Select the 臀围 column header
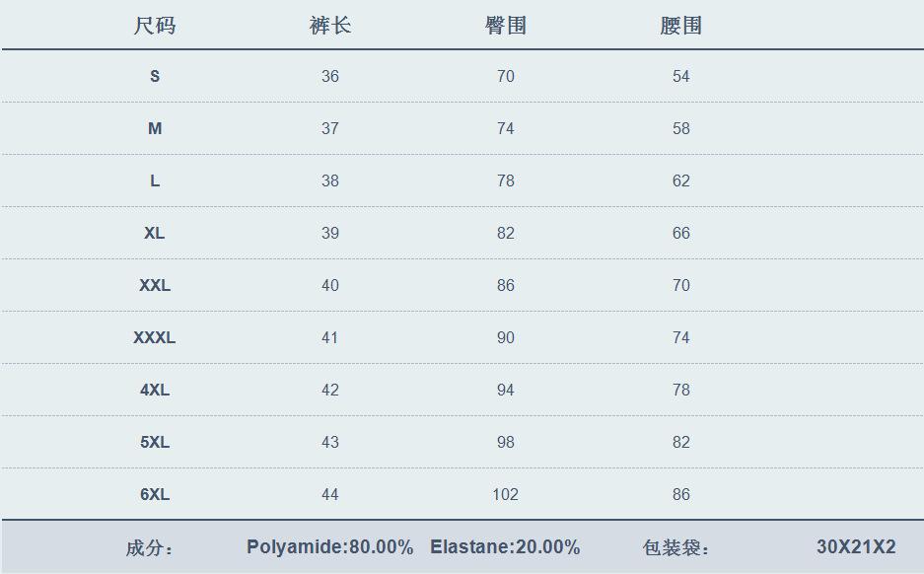The height and width of the screenshot is (574, 924). point(506,26)
